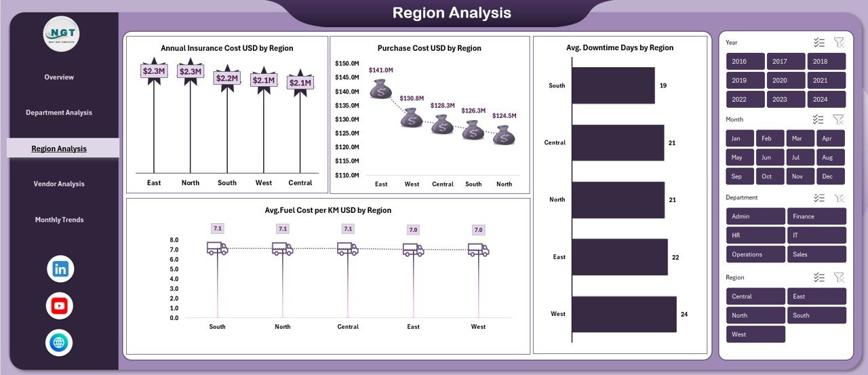Toggle multi-select on the Year slicer
868x375 pixels.
point(819,43)
